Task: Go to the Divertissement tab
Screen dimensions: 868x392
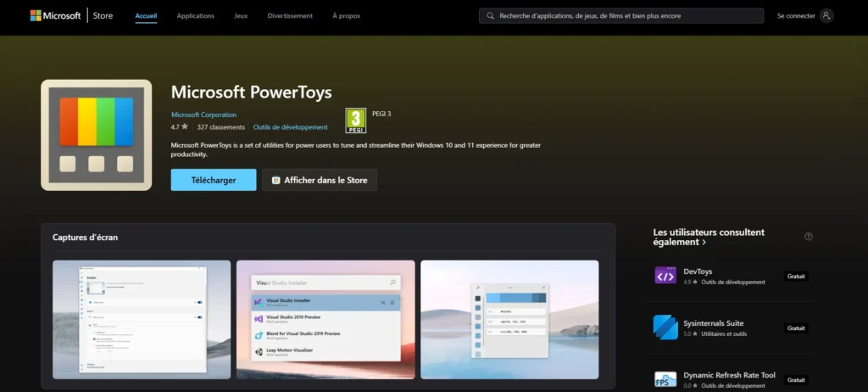Action: pos(290,16)
